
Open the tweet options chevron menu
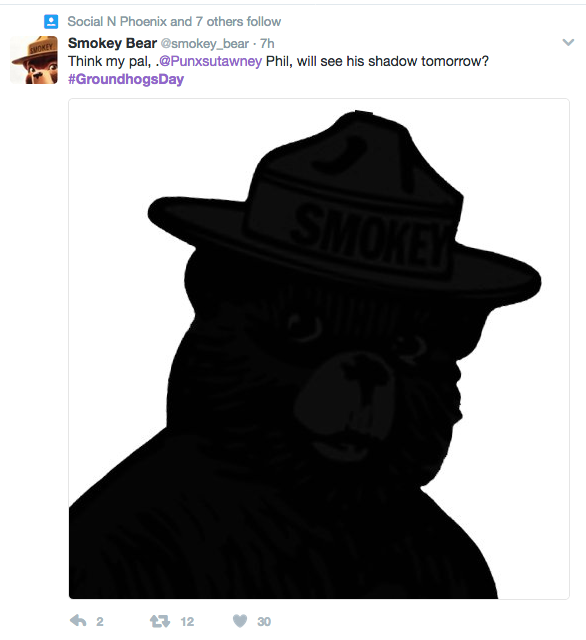point(568,42)
